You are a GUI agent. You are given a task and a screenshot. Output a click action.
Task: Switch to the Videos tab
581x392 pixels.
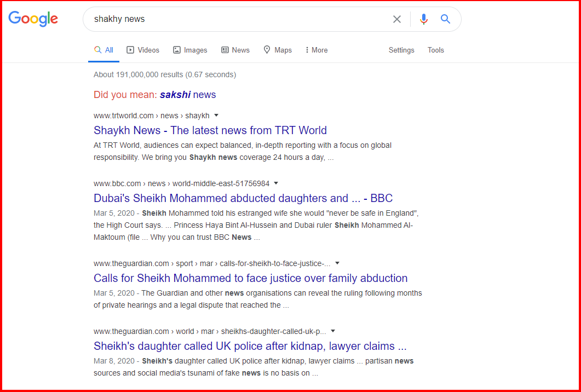[x=143, y=50]
